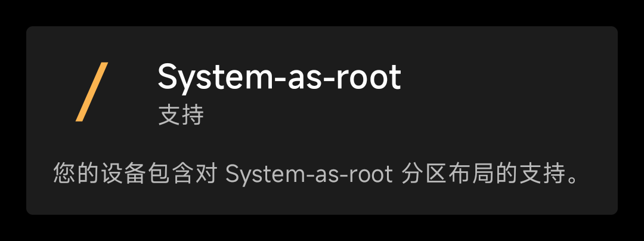
Task: Open the System-as-root info card description
Action: [316, 175]
